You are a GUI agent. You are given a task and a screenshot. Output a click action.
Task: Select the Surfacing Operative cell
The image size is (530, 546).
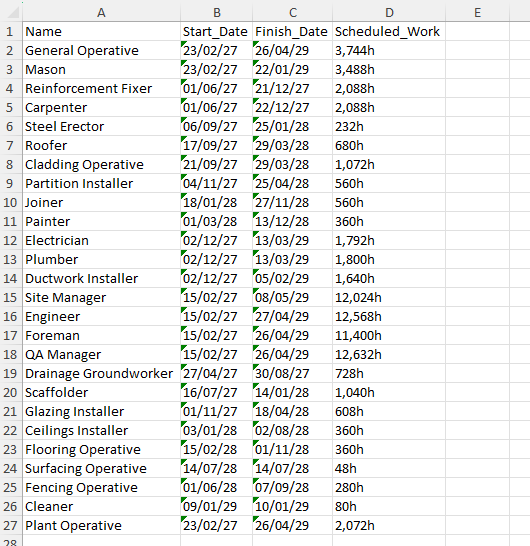pos(102,468)
